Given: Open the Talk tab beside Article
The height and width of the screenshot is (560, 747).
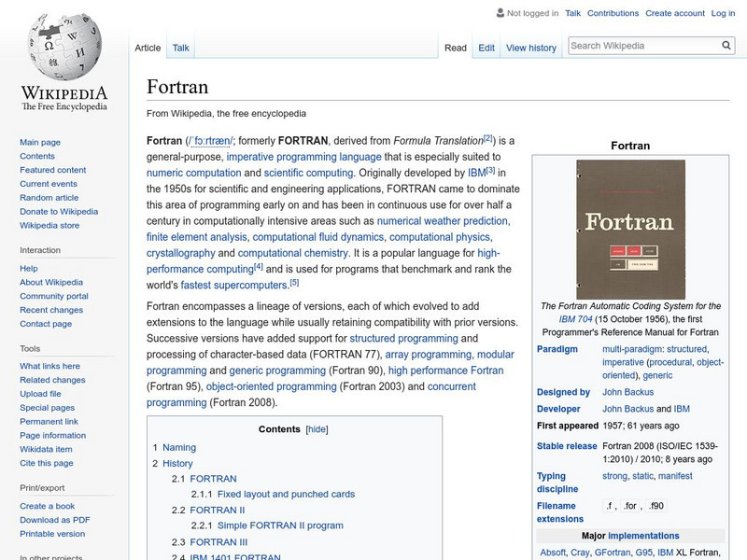Looking at the screenshot, I should point(180,48).
